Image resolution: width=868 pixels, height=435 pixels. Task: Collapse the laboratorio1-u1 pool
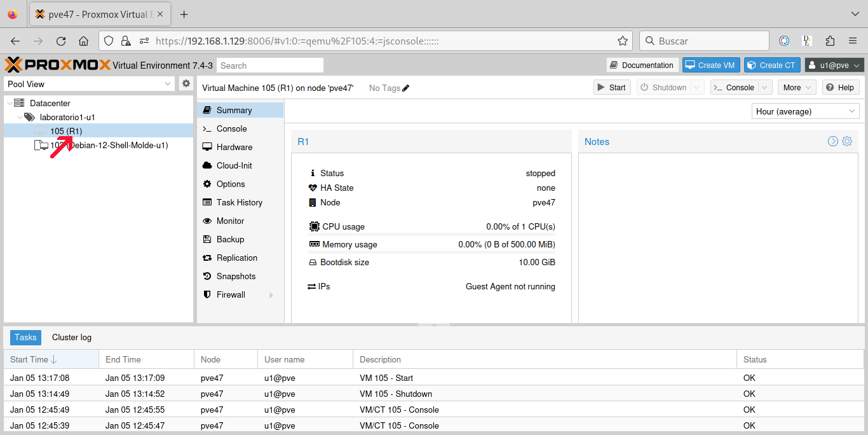click(x=20, y=117)
